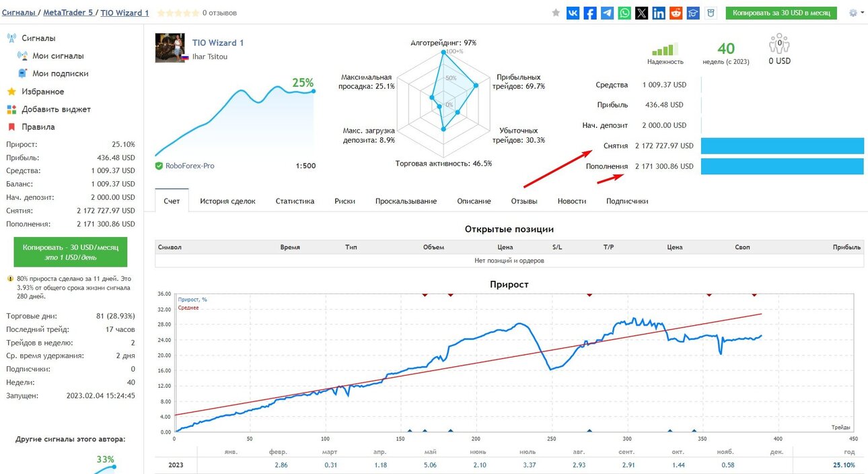
Task: Click the green verified shield by RoboForex-Pro
Action: point(159,166)
